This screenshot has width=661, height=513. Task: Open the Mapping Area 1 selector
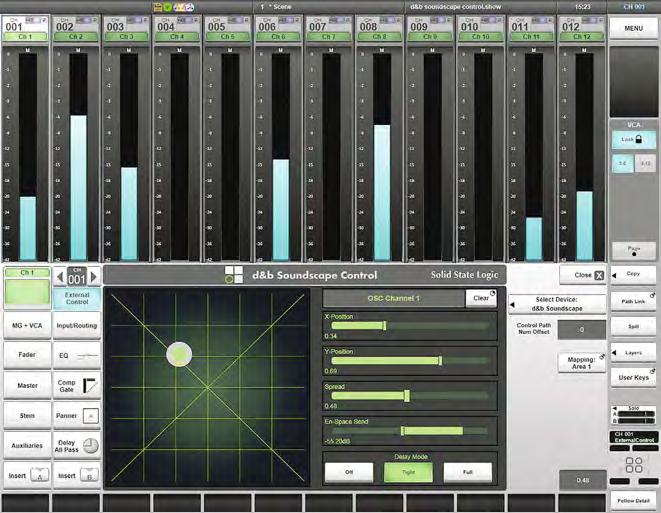[x=581, y=363]
